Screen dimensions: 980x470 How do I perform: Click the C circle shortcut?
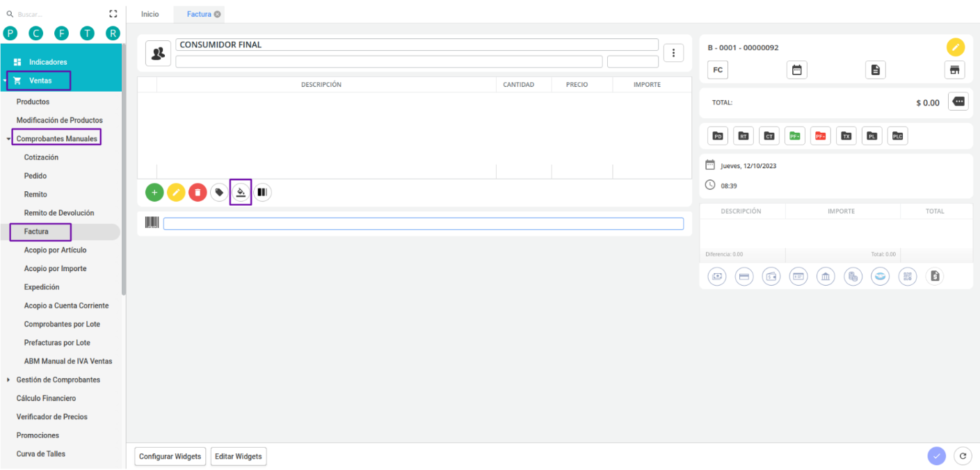35,33
